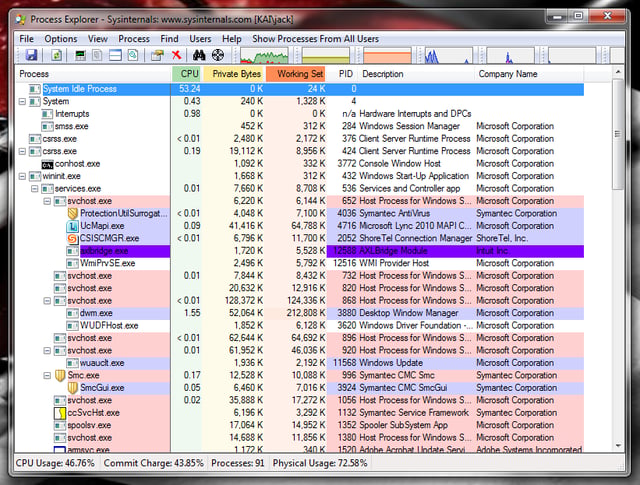Select the axlbridge.exe purple row
Viewport: 640px width, 485px height.
(x=299, y=251)
